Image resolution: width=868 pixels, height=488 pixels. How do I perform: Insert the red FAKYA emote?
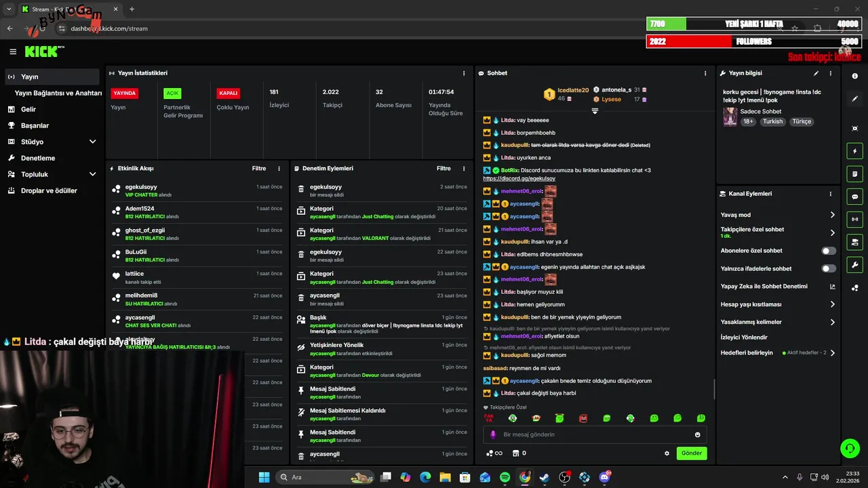(x=488, y=419)
